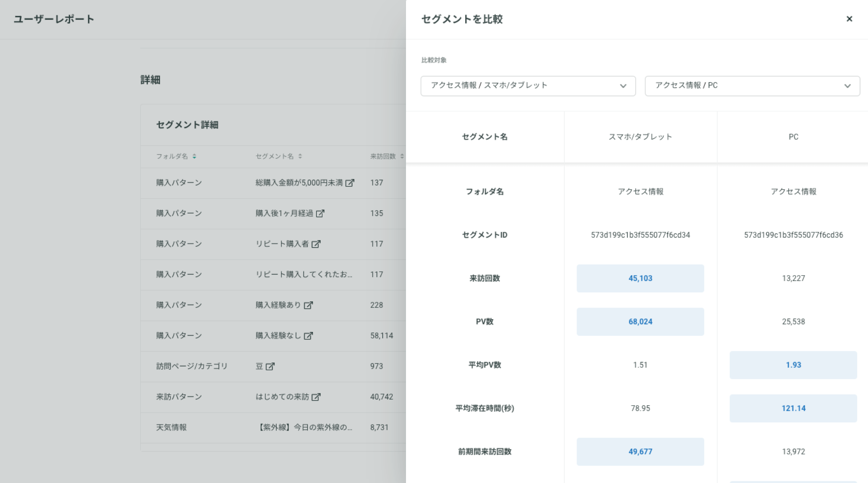Open external link icon for 購入後1ヶ月経過
The image size is (868, 483).
point(320,213)
